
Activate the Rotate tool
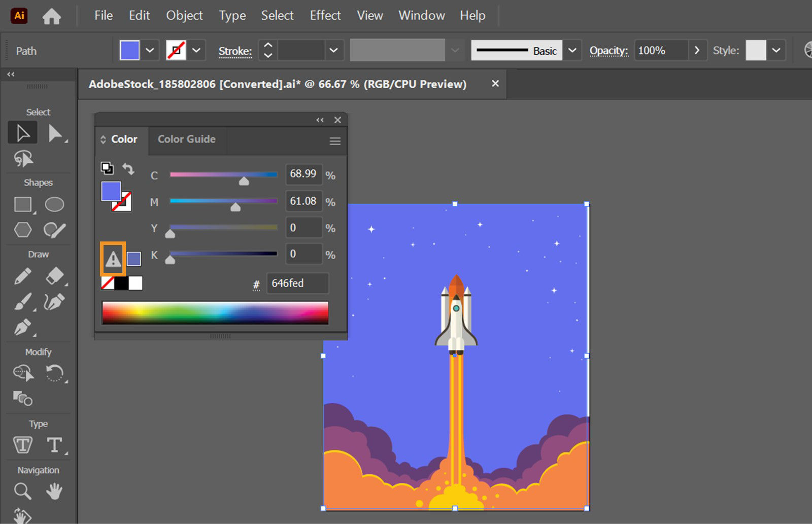coord(54,374)
